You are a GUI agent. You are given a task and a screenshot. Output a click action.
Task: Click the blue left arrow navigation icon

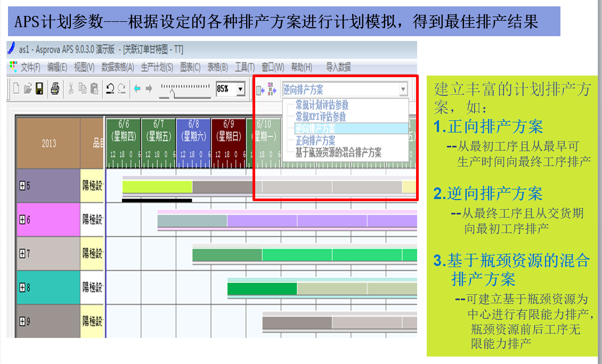point(137,89)
